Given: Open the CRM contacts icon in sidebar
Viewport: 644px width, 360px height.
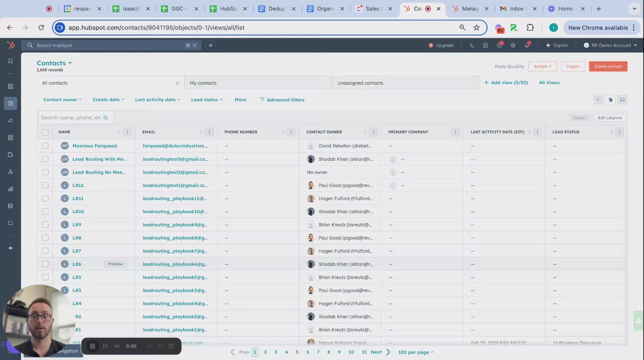Looking at the screenshot, I should pyautogui.click(x=11, y=103).
